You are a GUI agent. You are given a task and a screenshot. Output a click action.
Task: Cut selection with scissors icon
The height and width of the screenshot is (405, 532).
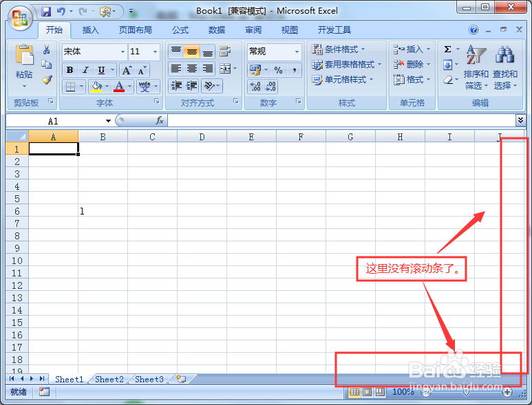click(x=47, y=50)
